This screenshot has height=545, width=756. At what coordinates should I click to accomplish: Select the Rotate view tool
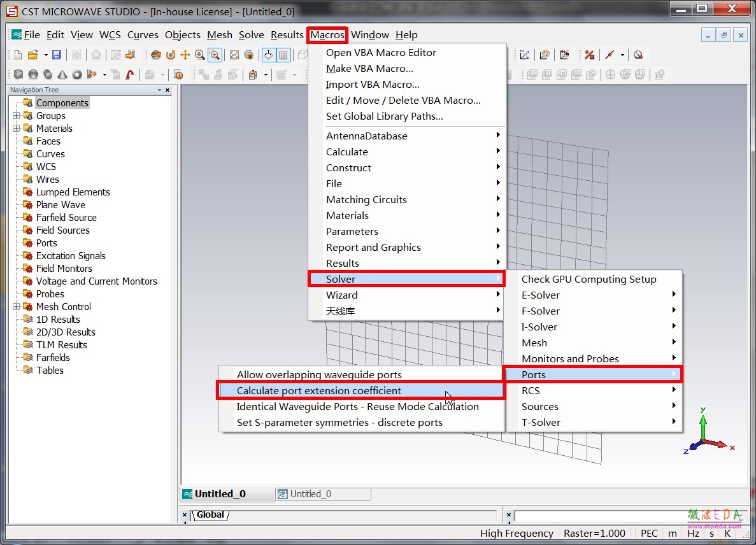tap(156, 55)
